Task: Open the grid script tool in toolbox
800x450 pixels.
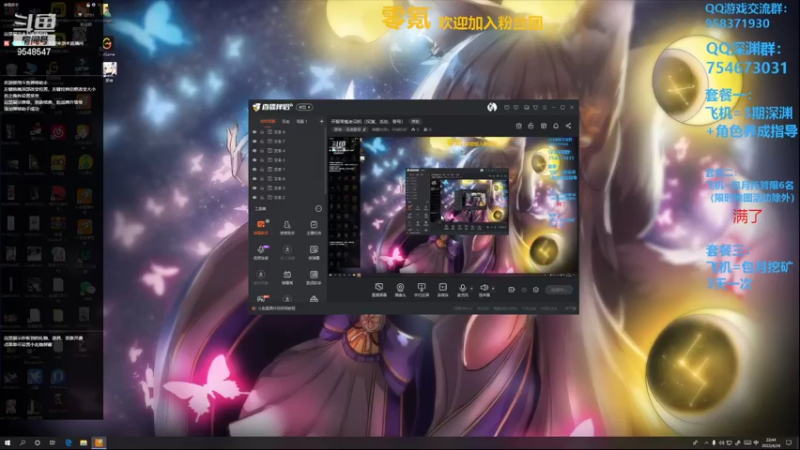Action: click(314, 277)
